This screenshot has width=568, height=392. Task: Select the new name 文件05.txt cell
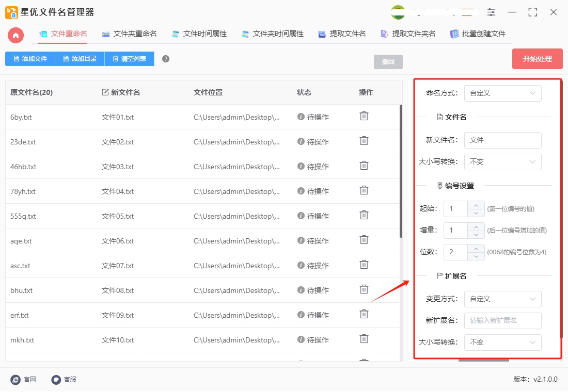coord(118,216)
